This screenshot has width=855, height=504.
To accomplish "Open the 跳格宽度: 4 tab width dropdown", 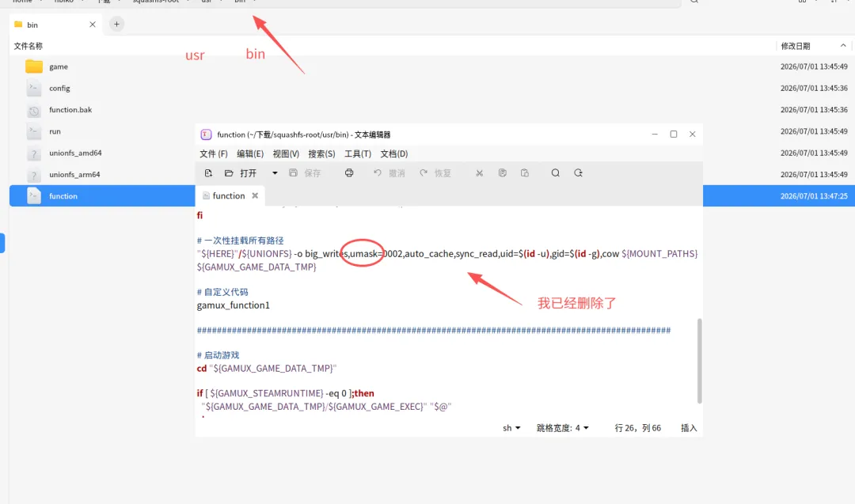I will tap(563, 428).
